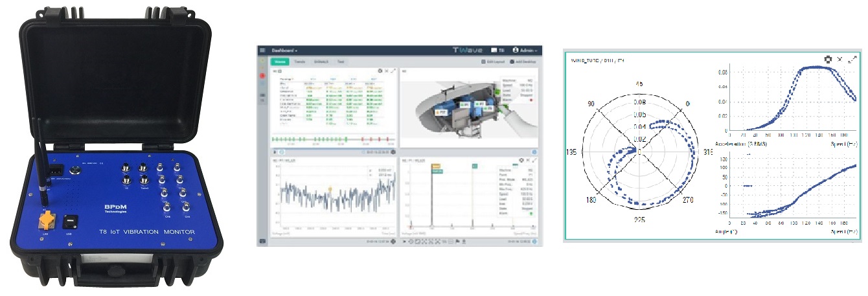Open the Admin user dropdown
This screenshot has width=868, height=296.
click(525, 50)
